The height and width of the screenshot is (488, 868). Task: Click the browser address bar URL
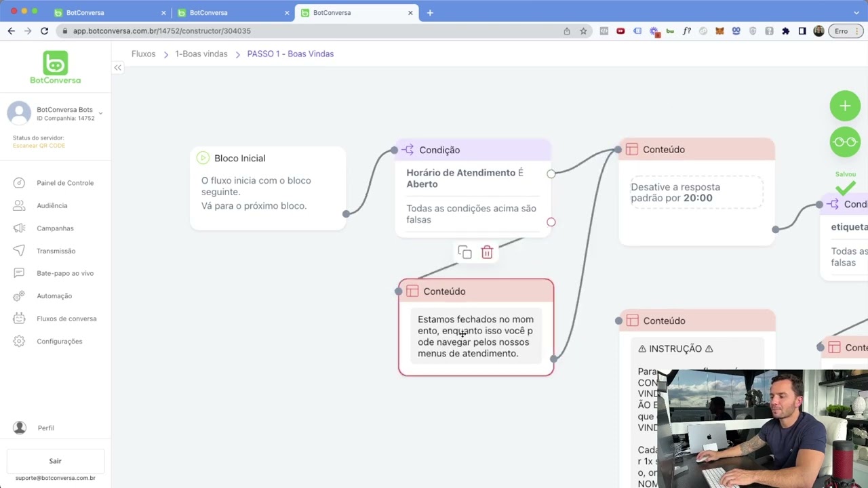[162, 31]
